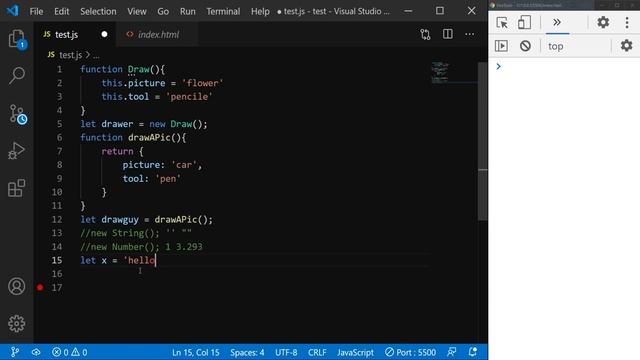640x360 pixels.
Task: Click the VS Code logo icon
Action: coord(12,11)
